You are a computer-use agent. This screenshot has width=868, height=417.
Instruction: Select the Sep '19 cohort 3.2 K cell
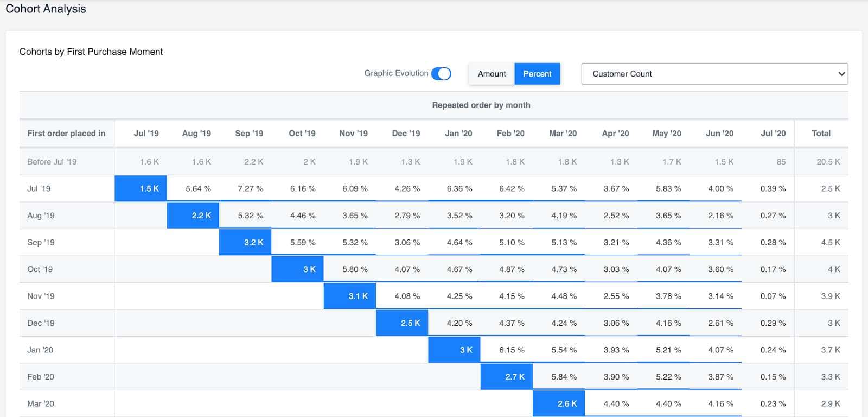245,242
